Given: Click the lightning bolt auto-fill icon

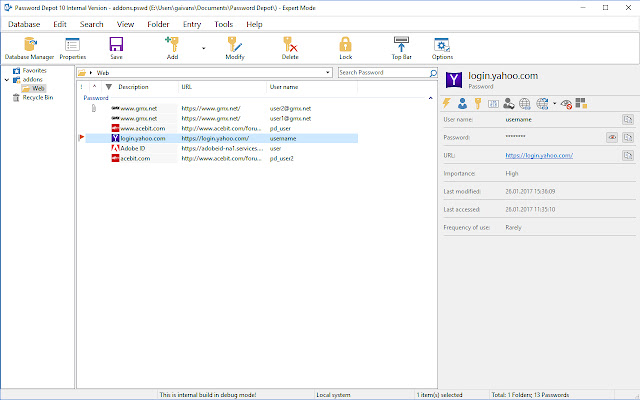Looking at the screenshot, I should [x=447, y=103].
